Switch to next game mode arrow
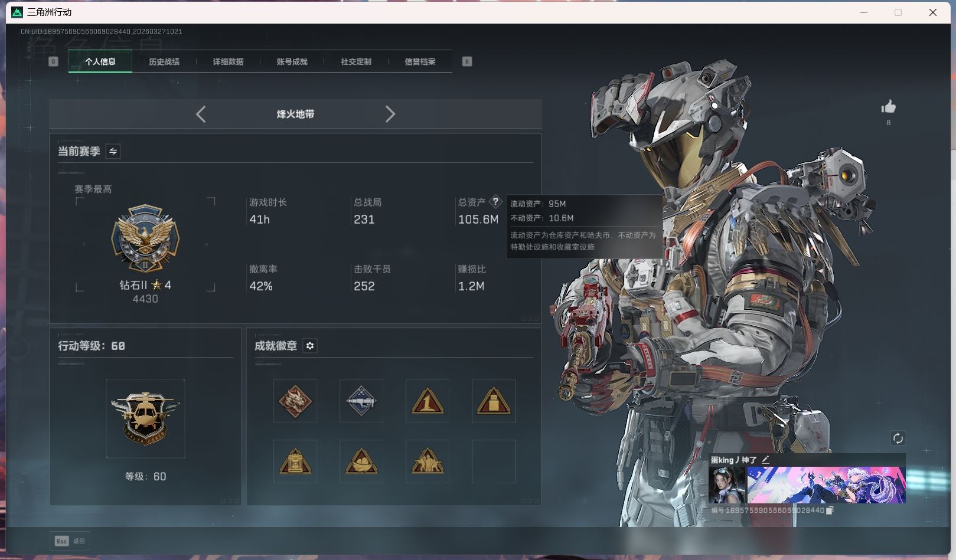The height and width of the screenshot is (560, 956). click(390, 114)
